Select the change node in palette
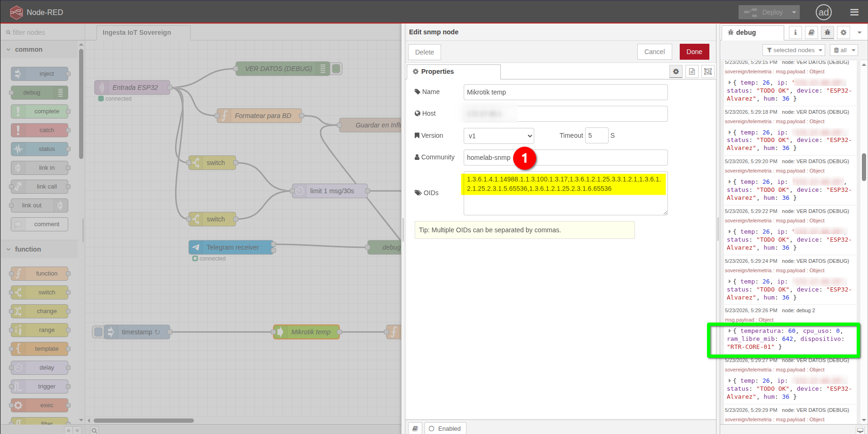The width and height of the screenshot is (868, 434). [40, 311]
